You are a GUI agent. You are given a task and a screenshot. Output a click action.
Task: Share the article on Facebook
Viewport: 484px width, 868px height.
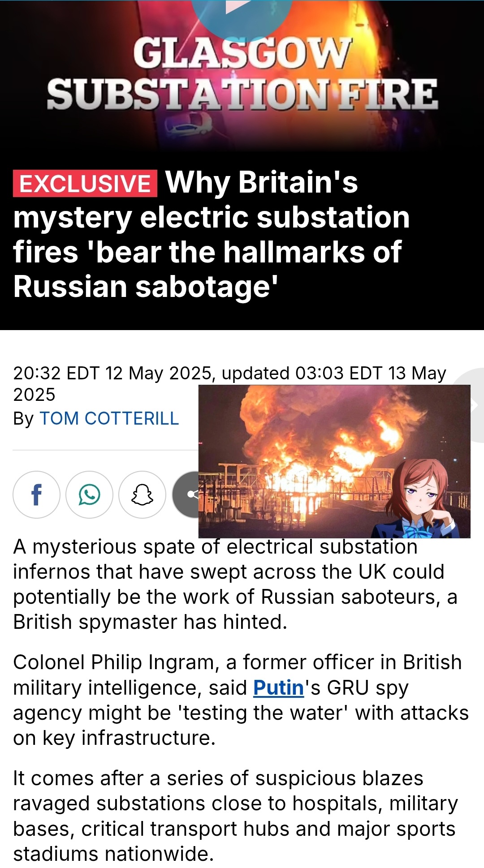[36, 494]
